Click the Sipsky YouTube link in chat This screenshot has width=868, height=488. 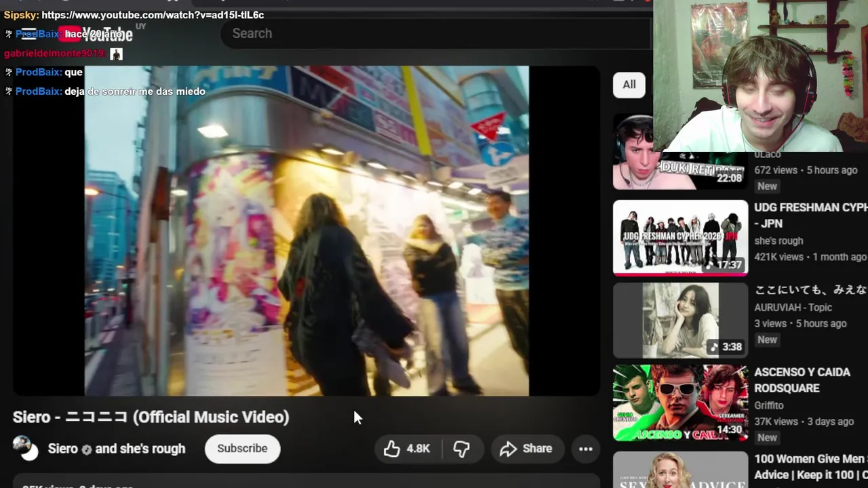click(153, 15)
